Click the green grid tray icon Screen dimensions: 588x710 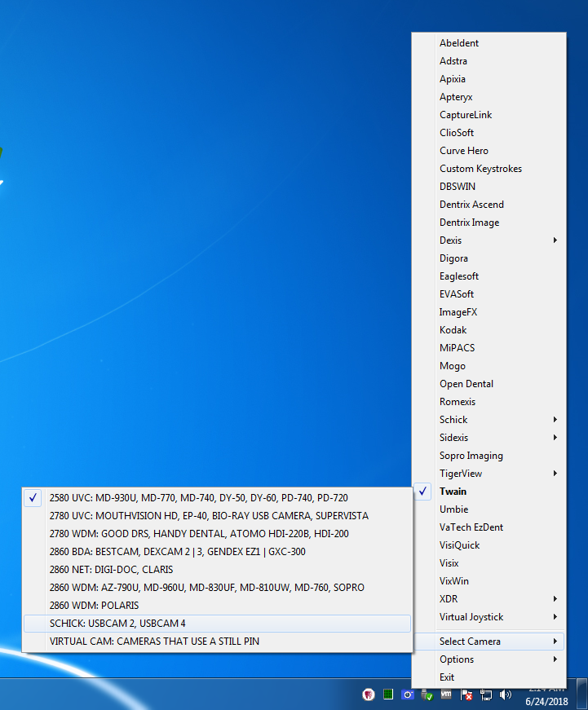coord(387,695)
